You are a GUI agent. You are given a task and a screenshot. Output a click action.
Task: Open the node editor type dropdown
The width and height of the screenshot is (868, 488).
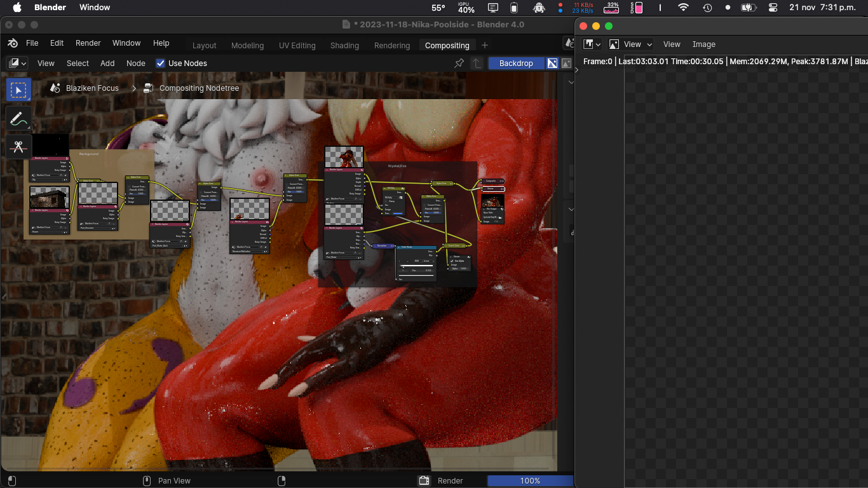[17, 64]
